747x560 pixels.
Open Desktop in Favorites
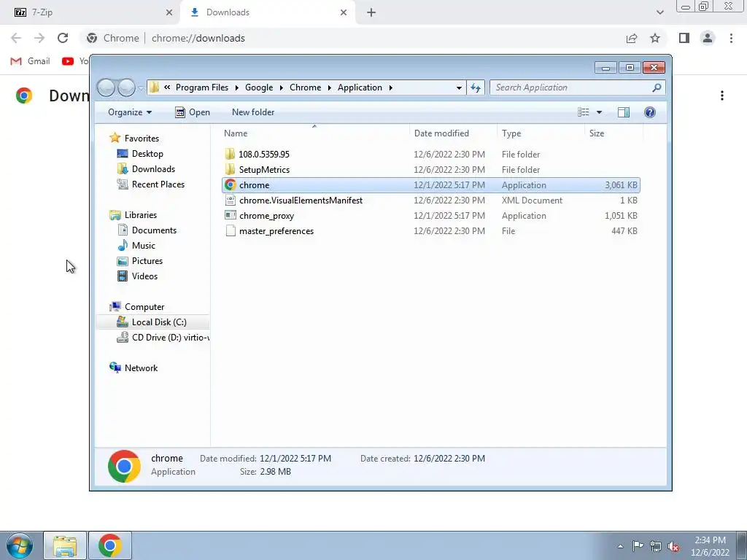point(147,154)
